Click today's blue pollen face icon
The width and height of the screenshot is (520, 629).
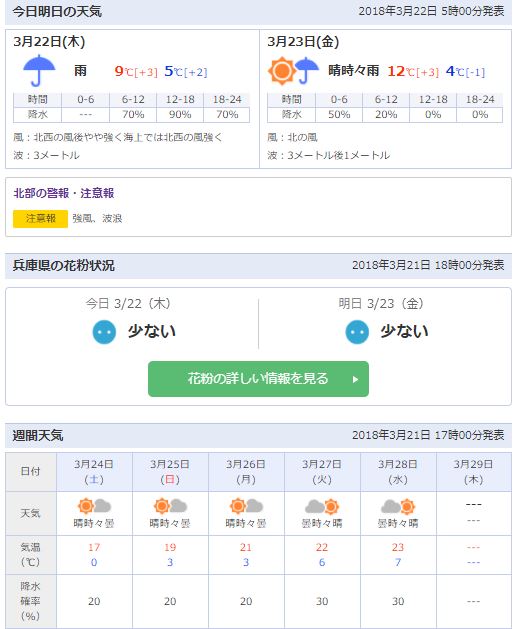(104, 332)
